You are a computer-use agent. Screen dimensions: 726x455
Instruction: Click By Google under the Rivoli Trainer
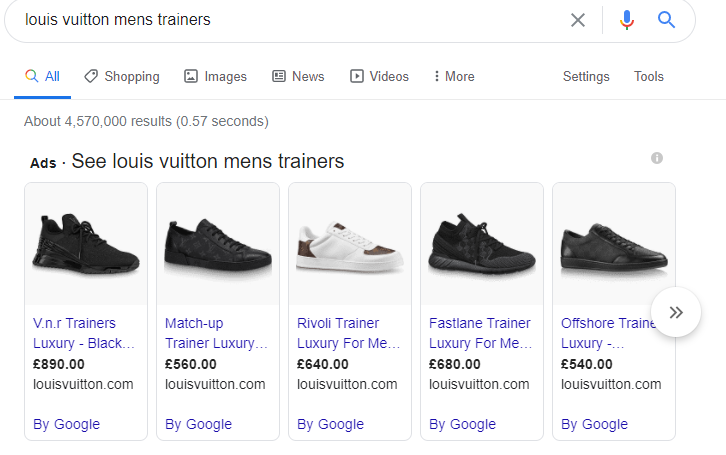(x=330, y=424)
